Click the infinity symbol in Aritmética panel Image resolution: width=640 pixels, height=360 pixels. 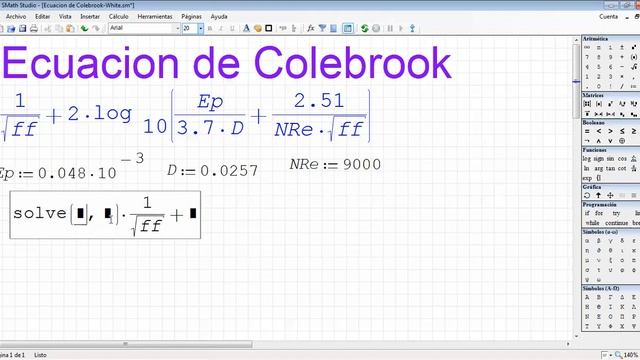587,48
